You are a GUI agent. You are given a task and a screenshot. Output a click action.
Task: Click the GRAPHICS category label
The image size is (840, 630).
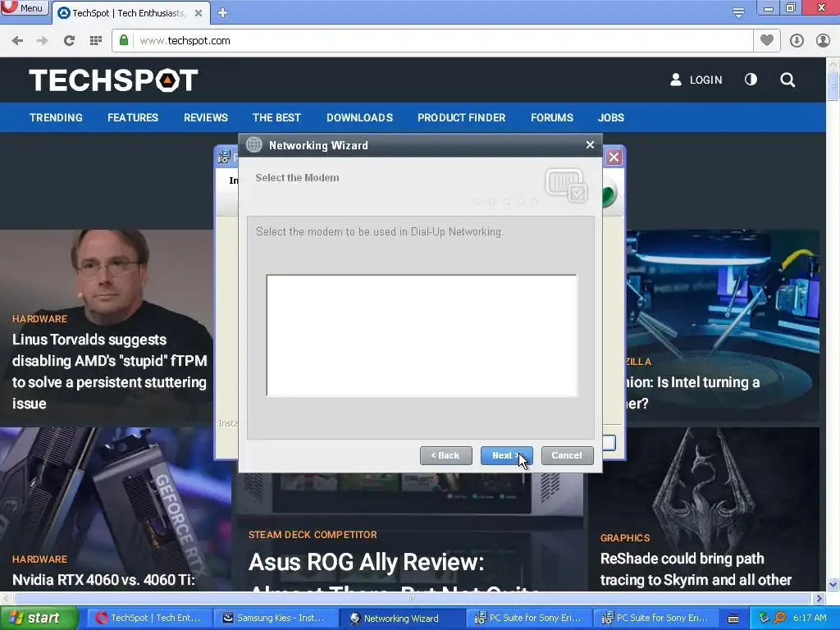[x=625, y=538]
